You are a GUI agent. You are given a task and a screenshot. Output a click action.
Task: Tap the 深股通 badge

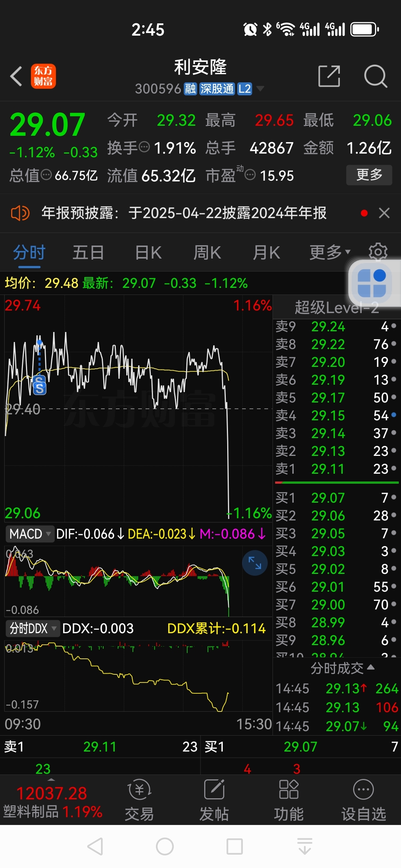217,89
